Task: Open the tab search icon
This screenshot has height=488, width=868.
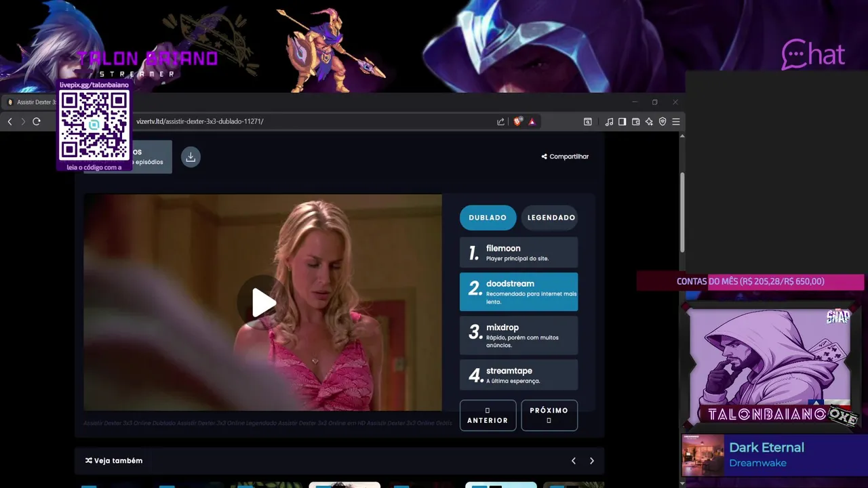Action: click(588, 121)
